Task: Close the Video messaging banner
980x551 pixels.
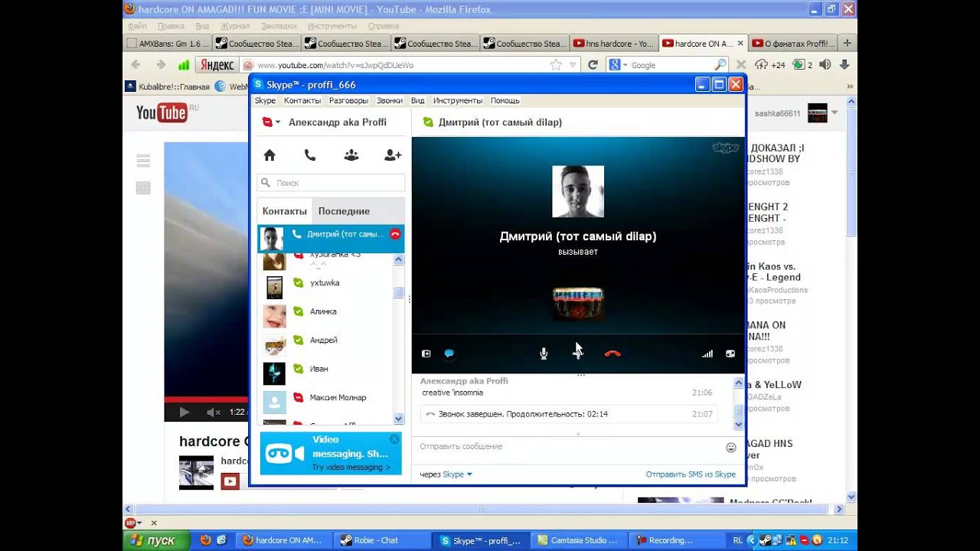Action: [x=394, y=439]
